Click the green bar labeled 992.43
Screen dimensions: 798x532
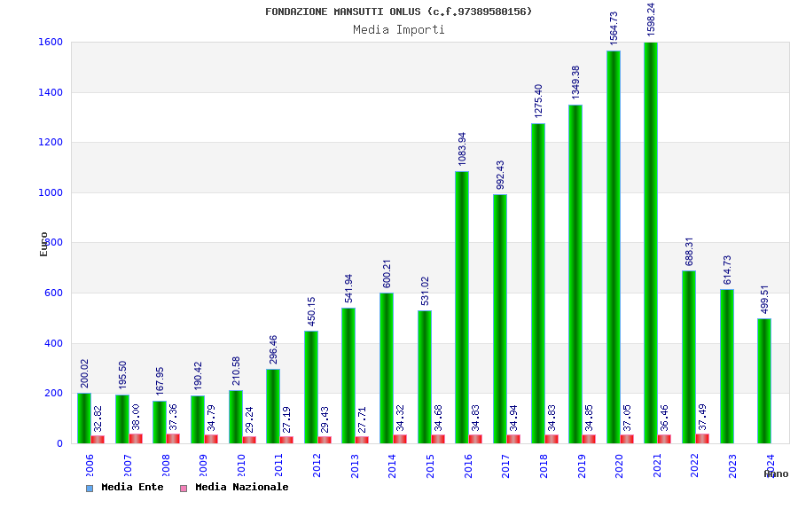pos(500,318)
